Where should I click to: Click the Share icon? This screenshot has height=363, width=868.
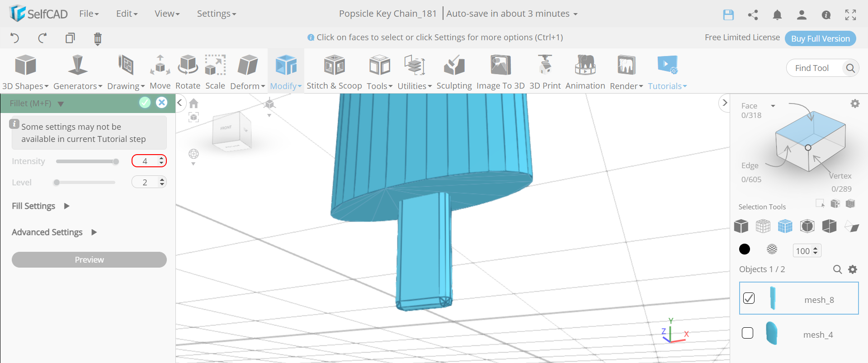coord(753,15)
